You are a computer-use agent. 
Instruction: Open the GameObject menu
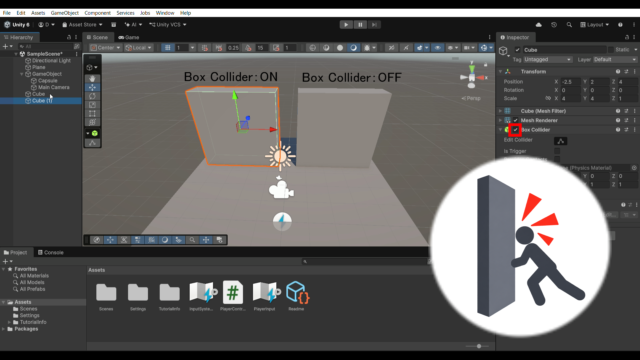tap(64, 13)
